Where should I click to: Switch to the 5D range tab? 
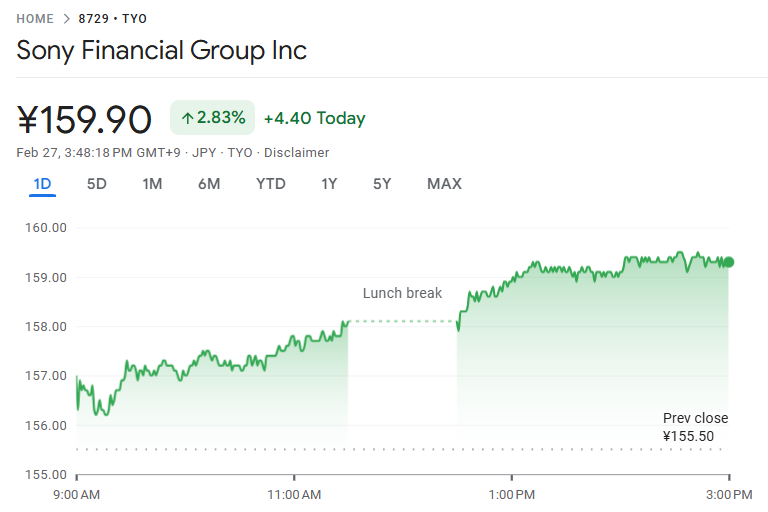coord(97,184)
